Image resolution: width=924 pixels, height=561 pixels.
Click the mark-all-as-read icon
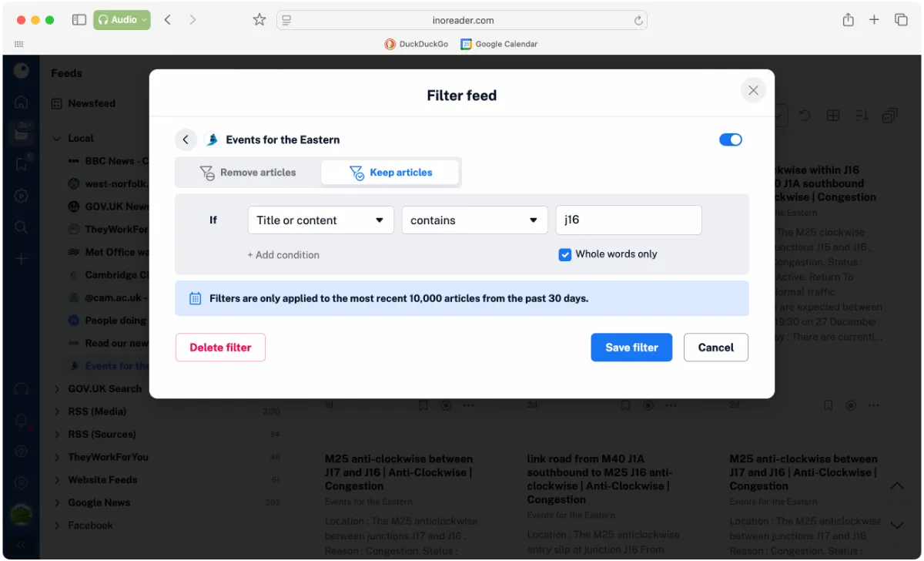click(890, 114)
